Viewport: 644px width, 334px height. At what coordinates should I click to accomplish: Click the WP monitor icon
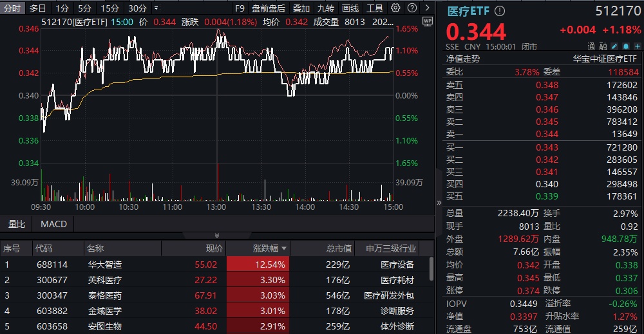tap(428, 22)
